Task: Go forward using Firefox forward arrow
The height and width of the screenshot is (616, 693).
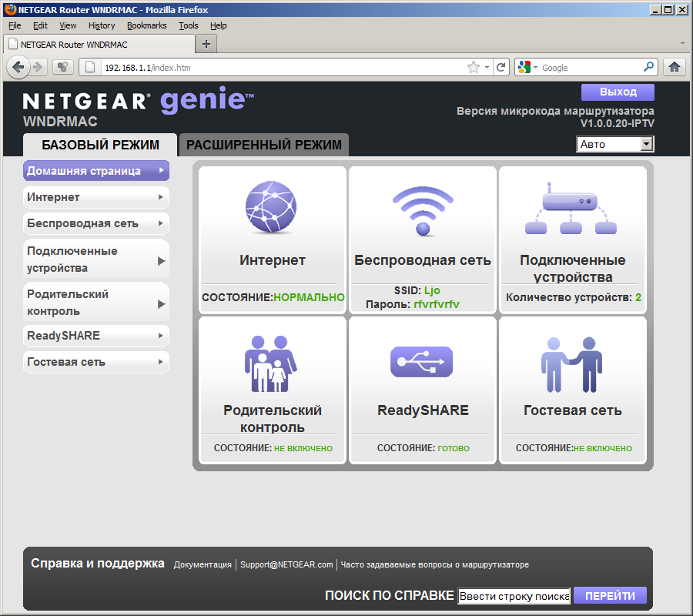Action: coord(38,67)
